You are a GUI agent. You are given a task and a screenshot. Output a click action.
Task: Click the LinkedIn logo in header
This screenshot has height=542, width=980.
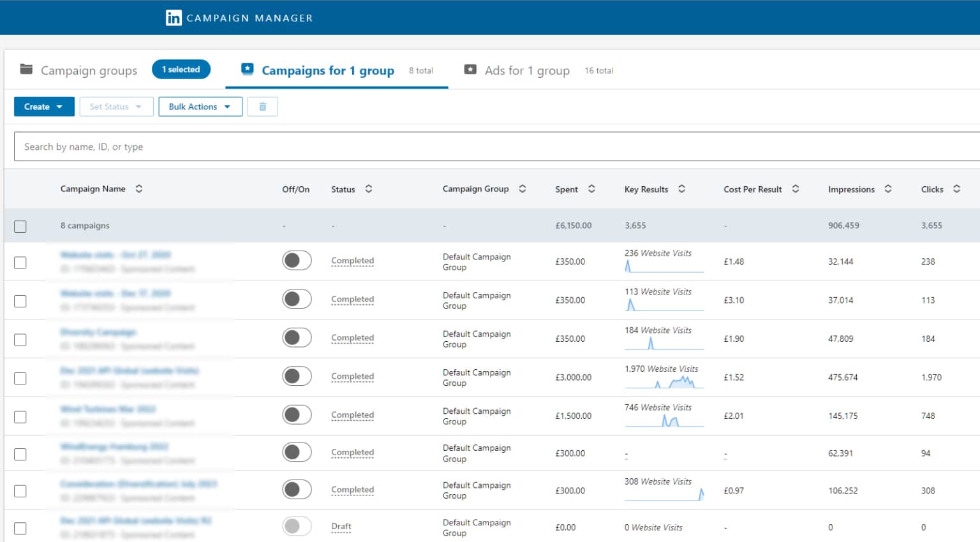click(174, 18)
